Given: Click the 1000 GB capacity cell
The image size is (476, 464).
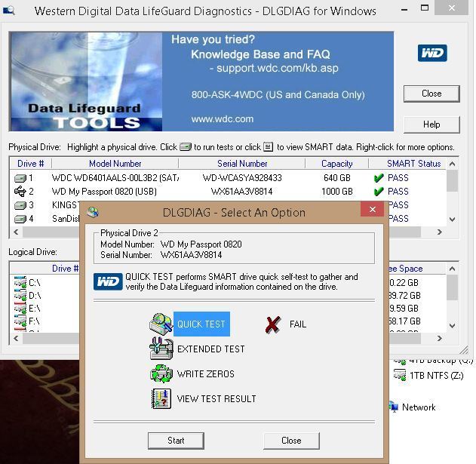Looking at the screenshot, I should point(337,192).
